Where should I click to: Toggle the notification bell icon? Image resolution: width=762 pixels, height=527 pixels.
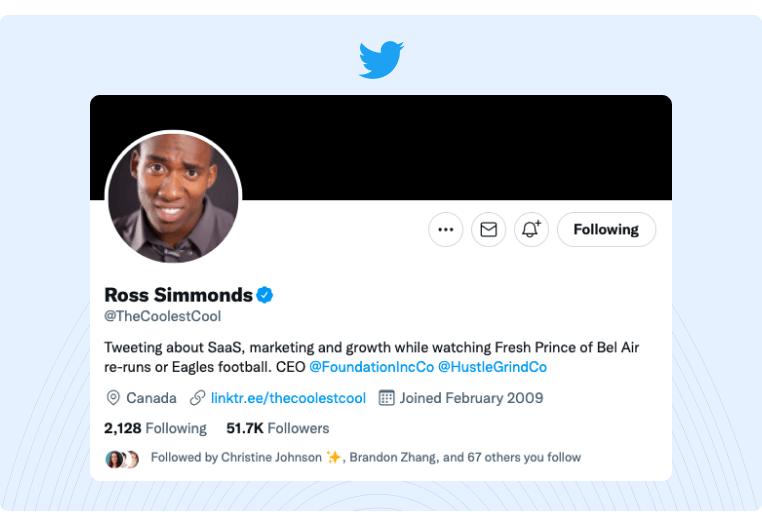[531, 229]
